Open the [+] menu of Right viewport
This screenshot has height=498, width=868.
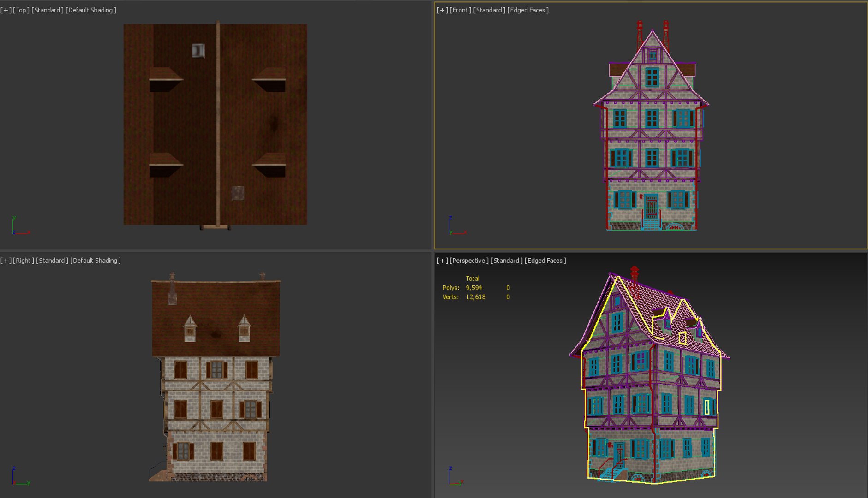pyautogui.click(x=6, y=261)
